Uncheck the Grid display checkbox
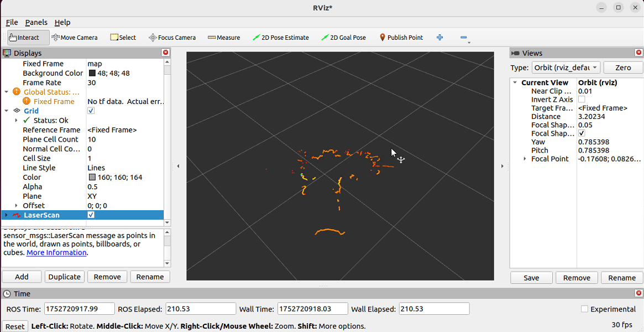644x332 pixels. [x=91, y=111]
